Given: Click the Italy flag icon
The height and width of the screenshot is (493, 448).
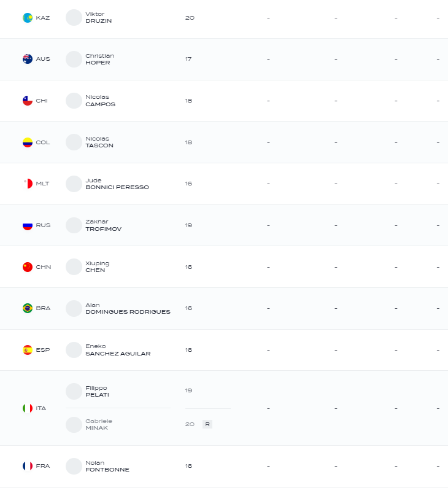Looking at the screenshot, I should coord(28,408).
